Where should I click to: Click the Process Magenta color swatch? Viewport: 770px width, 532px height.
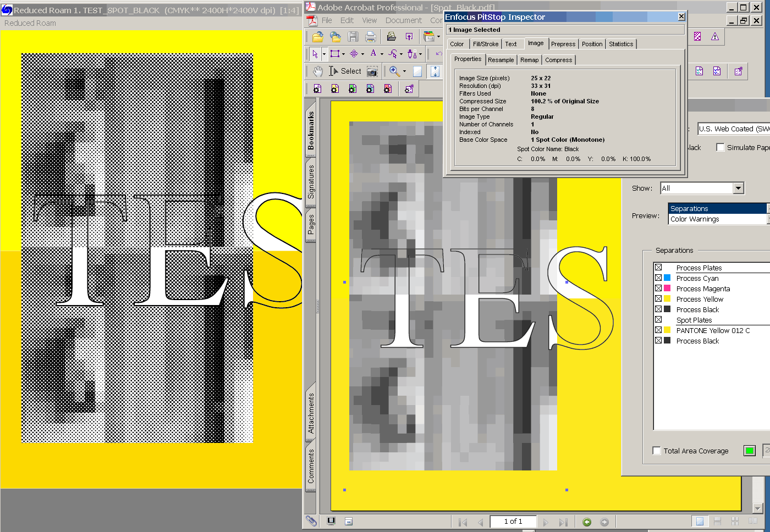point(667,289)
